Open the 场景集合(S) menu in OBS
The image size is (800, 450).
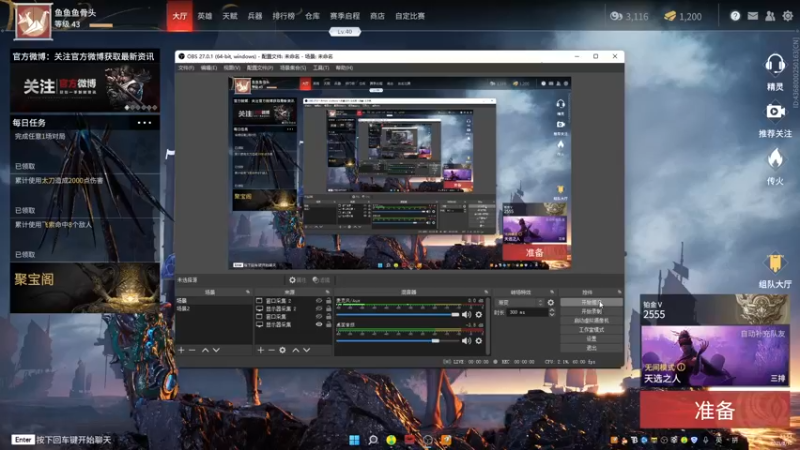pos(293,68)
